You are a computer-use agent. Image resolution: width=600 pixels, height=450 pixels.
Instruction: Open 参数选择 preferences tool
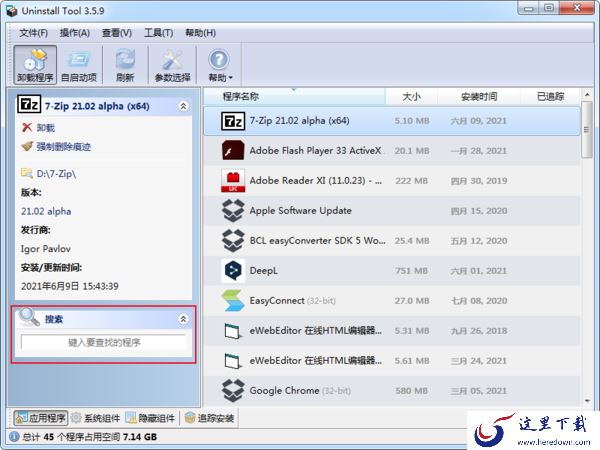coord(173,65)
